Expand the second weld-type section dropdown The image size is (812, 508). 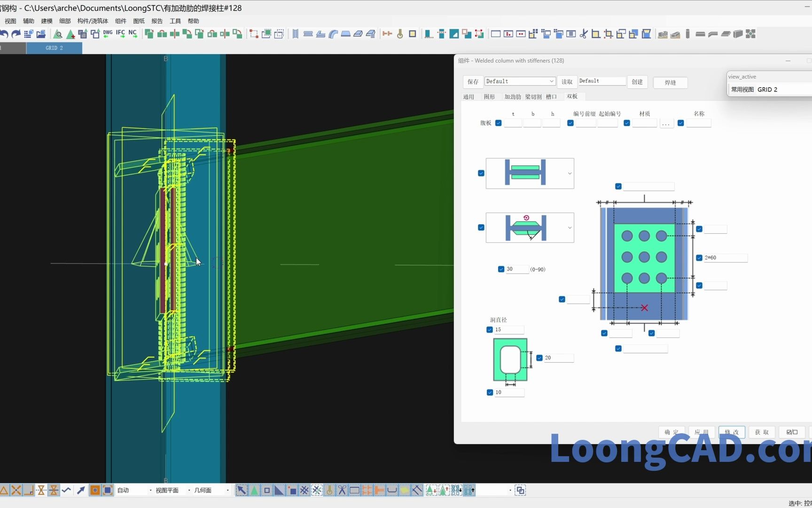pos(530,228)
